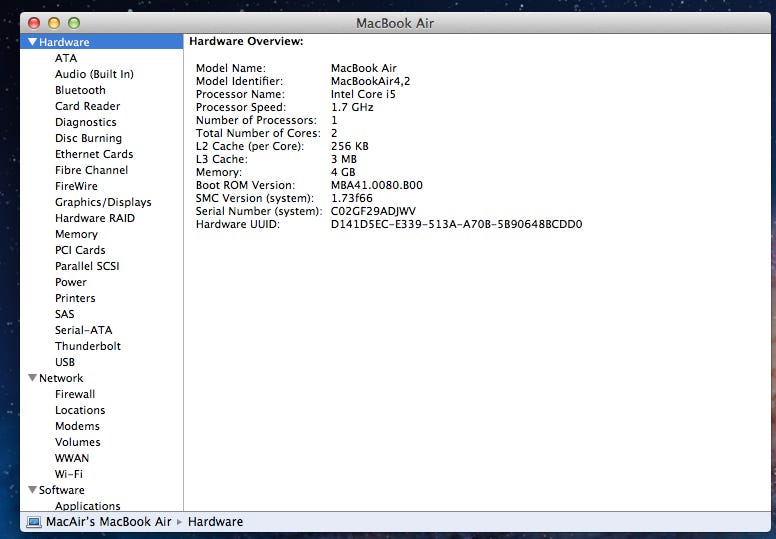Image resolution: width=776 pixels, height=539 pixels.
Task: Click the Serial Number (system) label
Action: [259, 211]
